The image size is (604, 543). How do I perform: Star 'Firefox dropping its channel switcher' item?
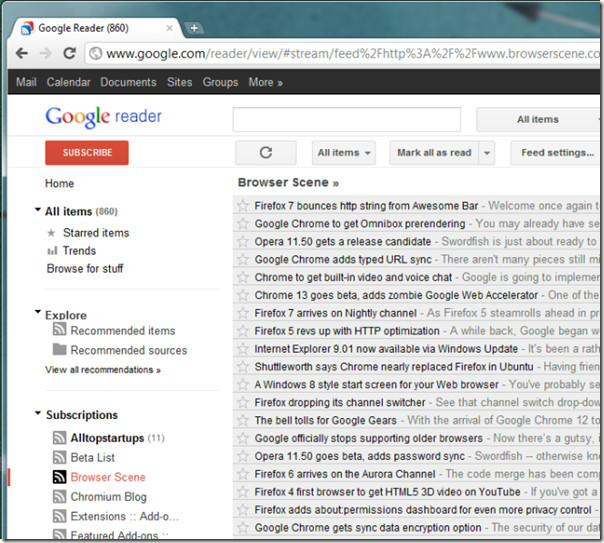coord(243,402)
